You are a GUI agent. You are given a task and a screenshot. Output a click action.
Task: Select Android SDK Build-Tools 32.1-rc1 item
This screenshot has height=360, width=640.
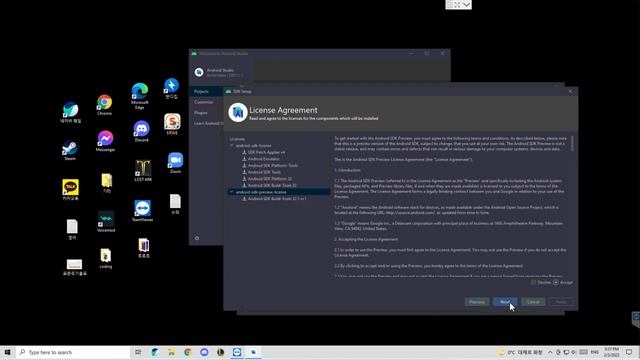[277, 199]
